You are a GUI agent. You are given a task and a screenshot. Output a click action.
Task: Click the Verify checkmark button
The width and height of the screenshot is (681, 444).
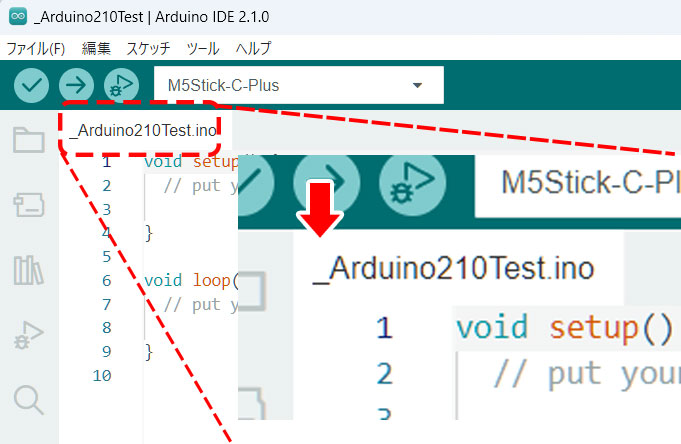[31, 85]
